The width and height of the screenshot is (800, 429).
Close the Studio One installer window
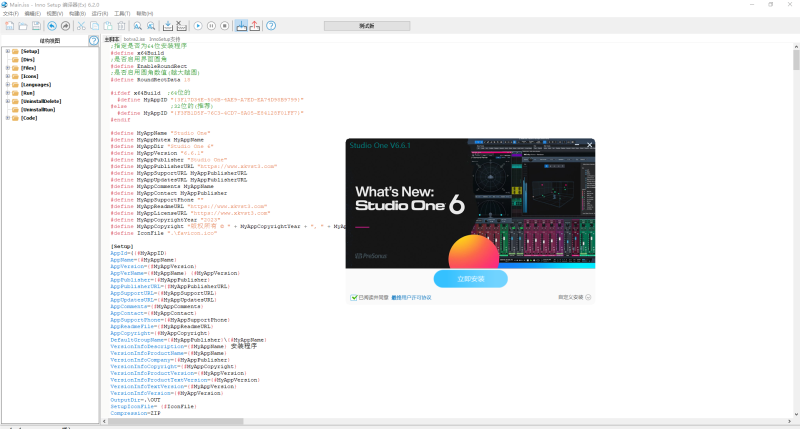[x=589, y=145]
